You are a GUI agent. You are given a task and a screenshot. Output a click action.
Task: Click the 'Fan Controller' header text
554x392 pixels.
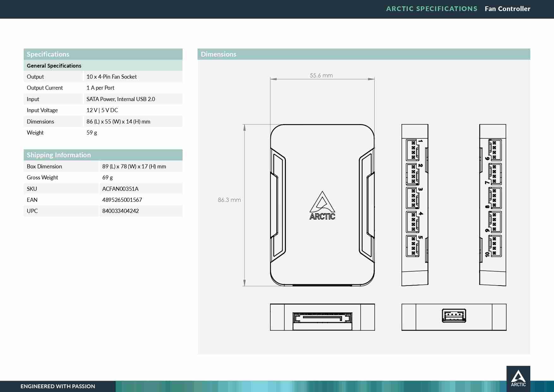[x=508, y=9]
